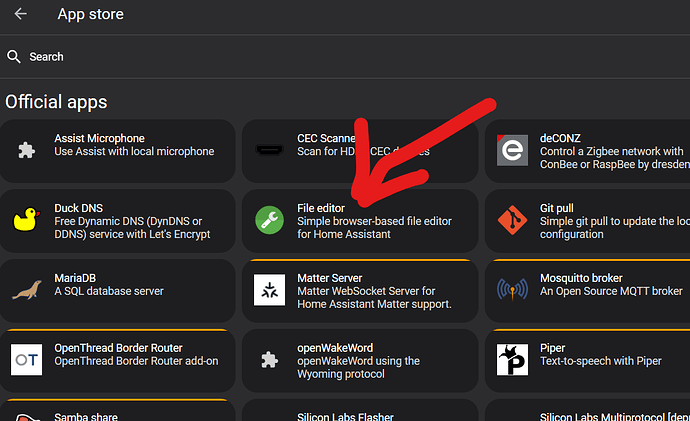Open the Matter Server app title

coord(330,278)
